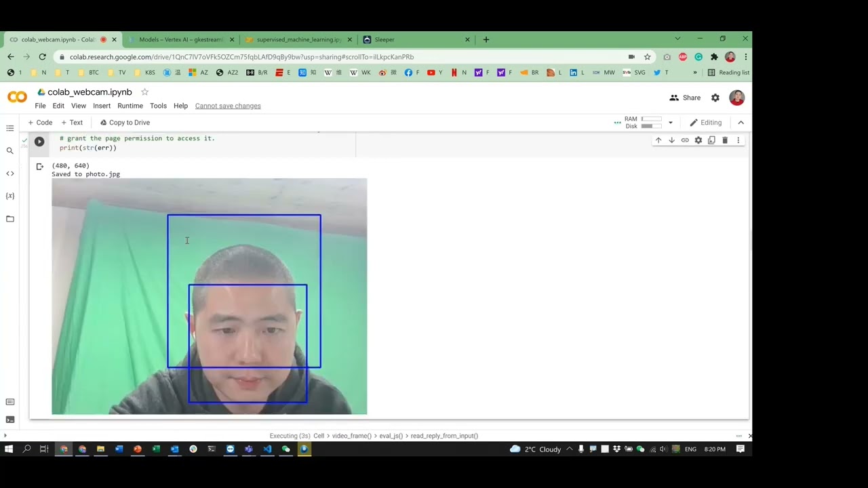Open the table of contents sidebar panel
This screenshot has width=868, height=488.
[x=10, y=128]
